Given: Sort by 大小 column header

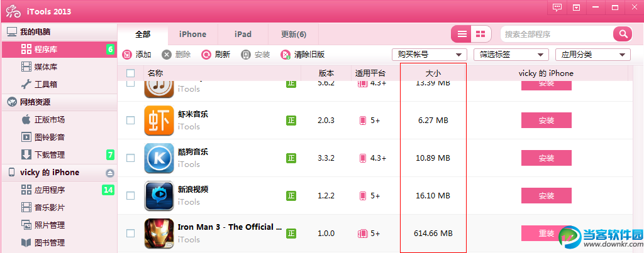Looking at the screenshot, I should point(433,73).
